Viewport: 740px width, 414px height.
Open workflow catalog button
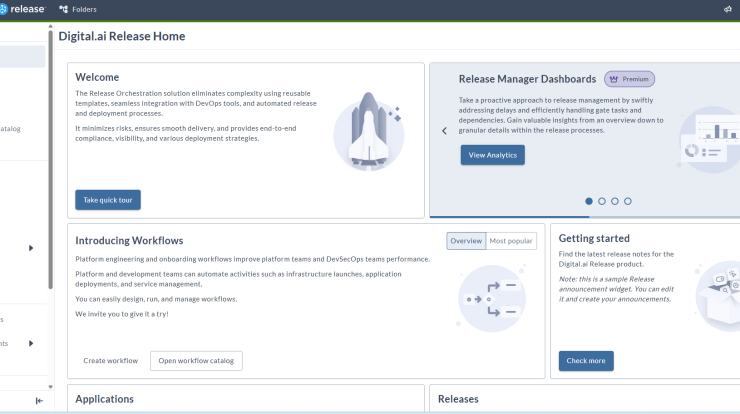tap(196, 361)
